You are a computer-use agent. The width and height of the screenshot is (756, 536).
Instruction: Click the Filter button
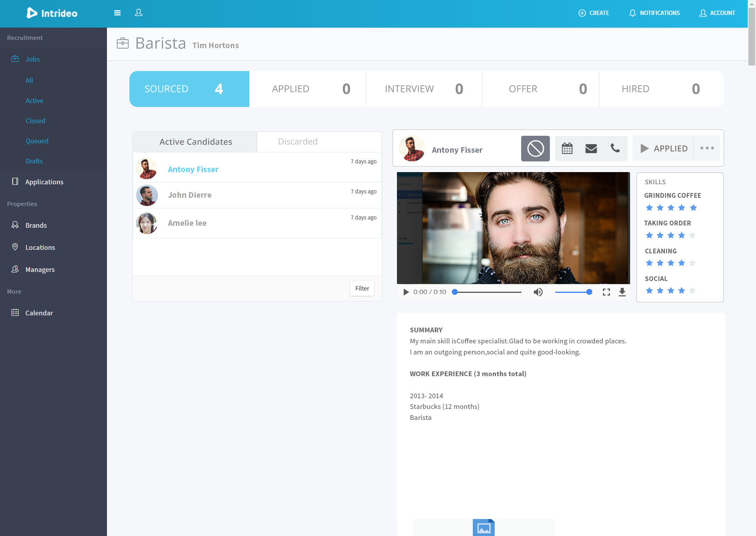362,289
